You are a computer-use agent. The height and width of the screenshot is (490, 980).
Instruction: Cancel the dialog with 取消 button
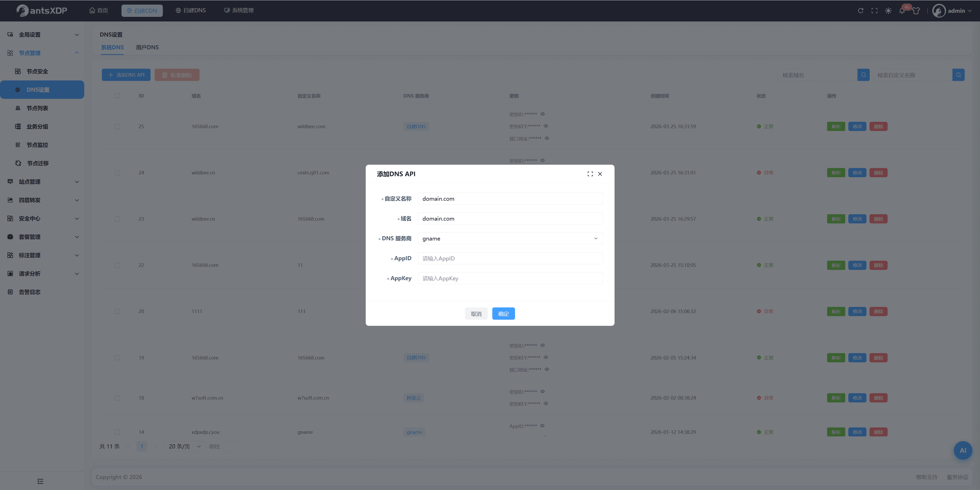(x=476, y=314)
